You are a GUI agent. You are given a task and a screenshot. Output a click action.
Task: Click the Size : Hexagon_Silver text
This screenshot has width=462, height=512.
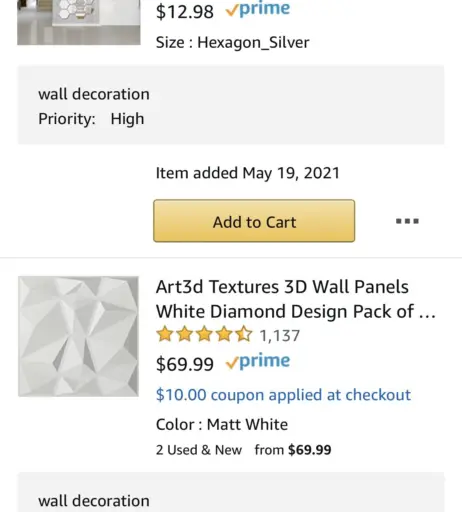pos(232,43)
